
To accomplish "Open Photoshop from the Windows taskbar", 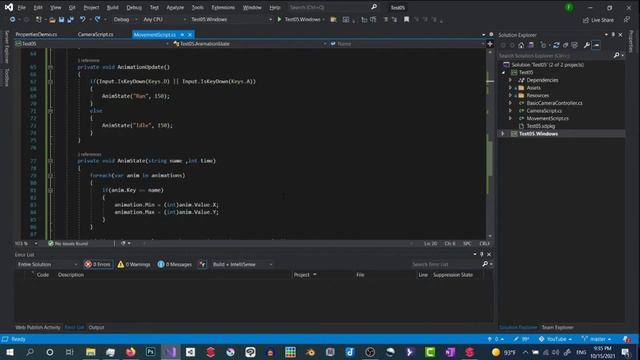I will coord(150,352).
